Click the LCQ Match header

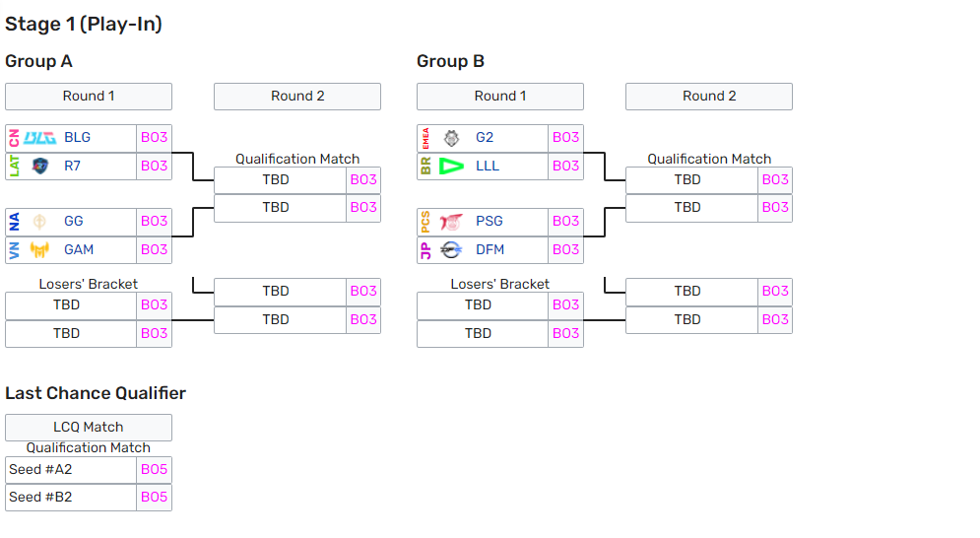pos(89,427)
